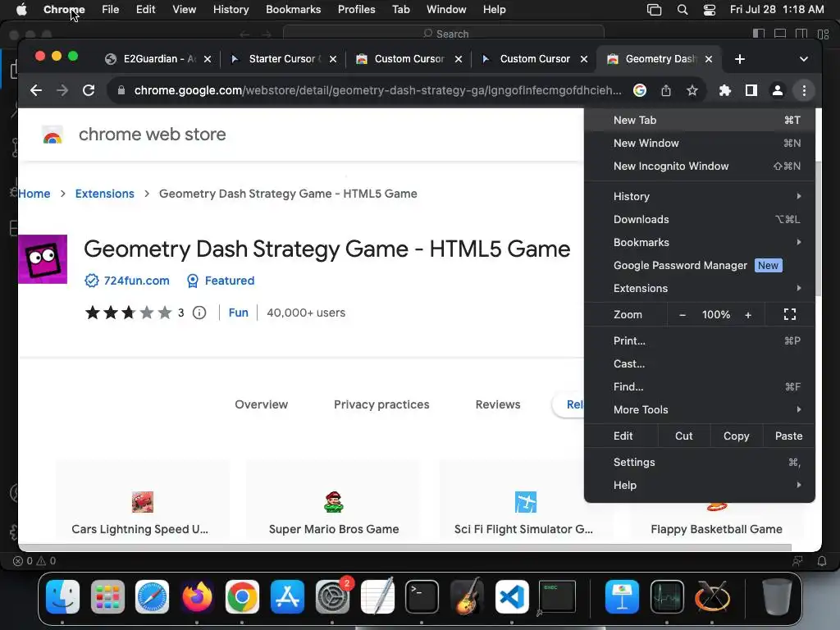Viewport: 840px width, 630px height.
Task: Click the Geometry Dash extension logo
Action: pyautogui.click(x=43, y=259)
